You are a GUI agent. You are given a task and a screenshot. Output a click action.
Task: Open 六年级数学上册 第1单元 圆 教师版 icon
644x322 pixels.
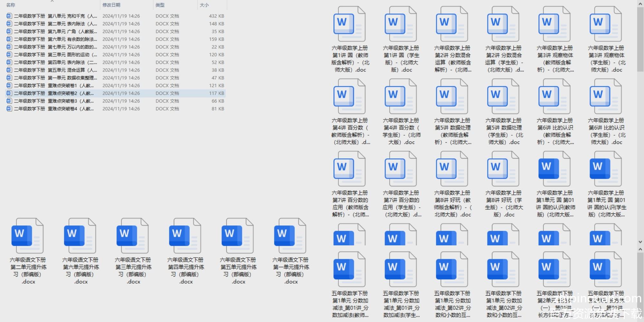pyautogui.click(x=554, y=169)
